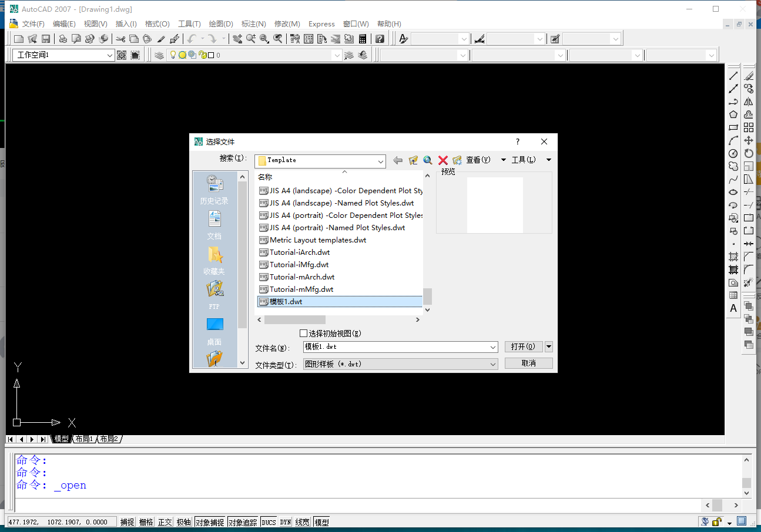Screen dimensions: 761x532
Task: Open the 查看(V) dropdown in the dialog
Action: [x=503, y=160]
